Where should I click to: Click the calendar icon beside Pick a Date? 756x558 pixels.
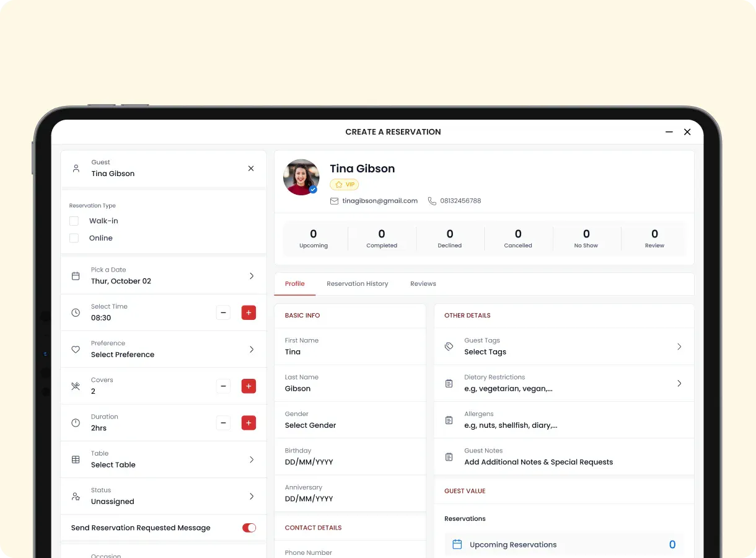pos(76,276)
